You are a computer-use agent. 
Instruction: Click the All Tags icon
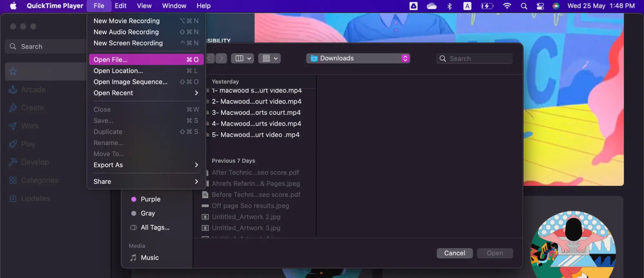pos(133,227)
